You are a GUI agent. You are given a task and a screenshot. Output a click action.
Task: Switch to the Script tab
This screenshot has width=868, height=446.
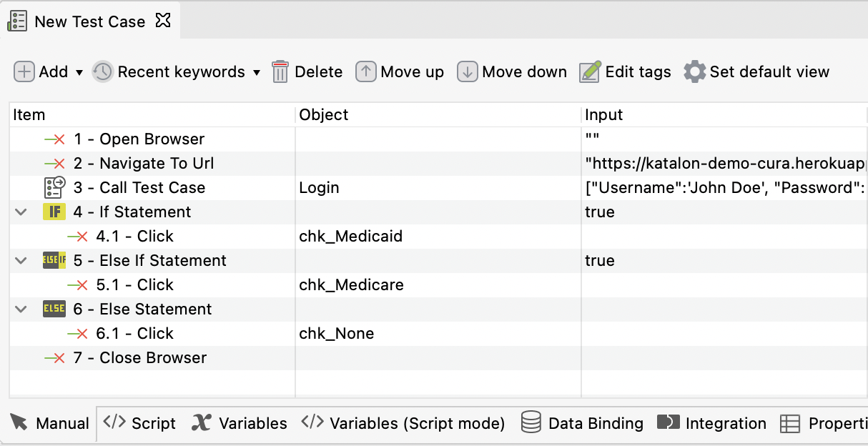(x=140, y=423)
